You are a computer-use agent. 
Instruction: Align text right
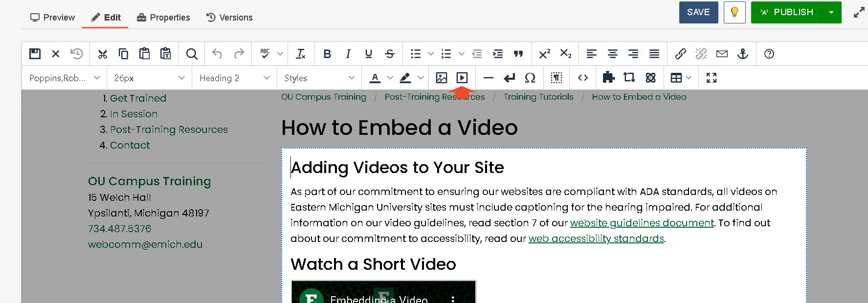click(633, 54)
